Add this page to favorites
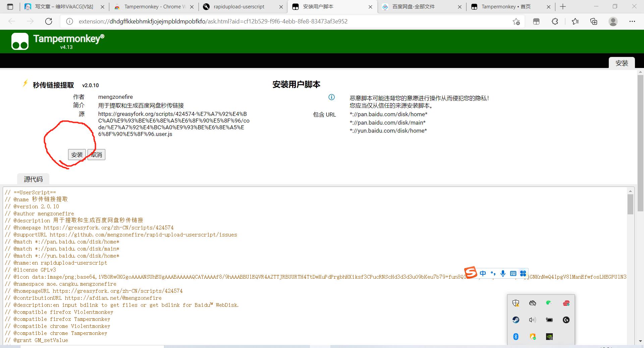 tap(516, 21)
